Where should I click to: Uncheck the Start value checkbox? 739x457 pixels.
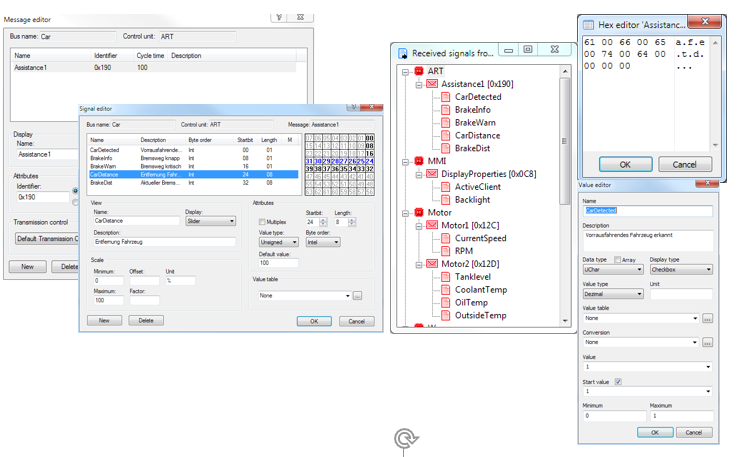(x=619, y=381)
